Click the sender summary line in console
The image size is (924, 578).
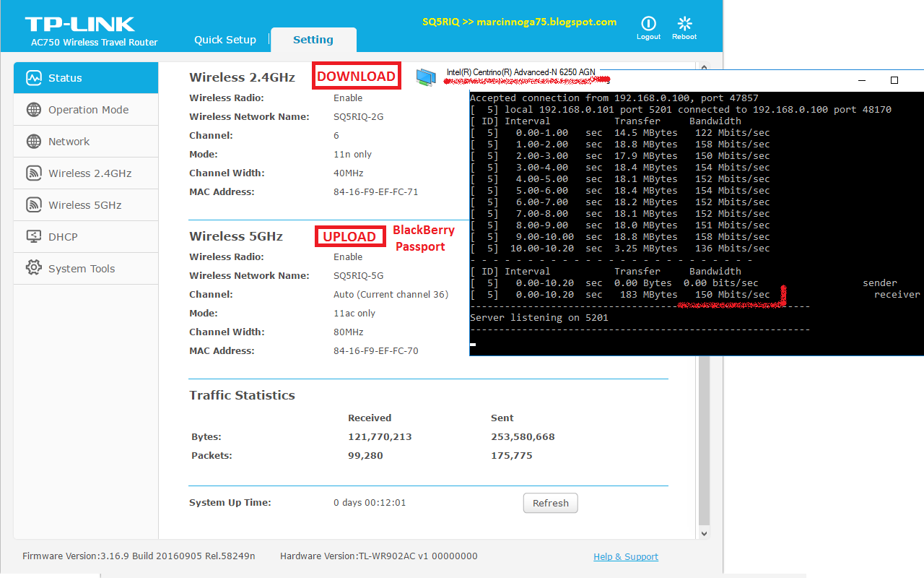(684, 282)
